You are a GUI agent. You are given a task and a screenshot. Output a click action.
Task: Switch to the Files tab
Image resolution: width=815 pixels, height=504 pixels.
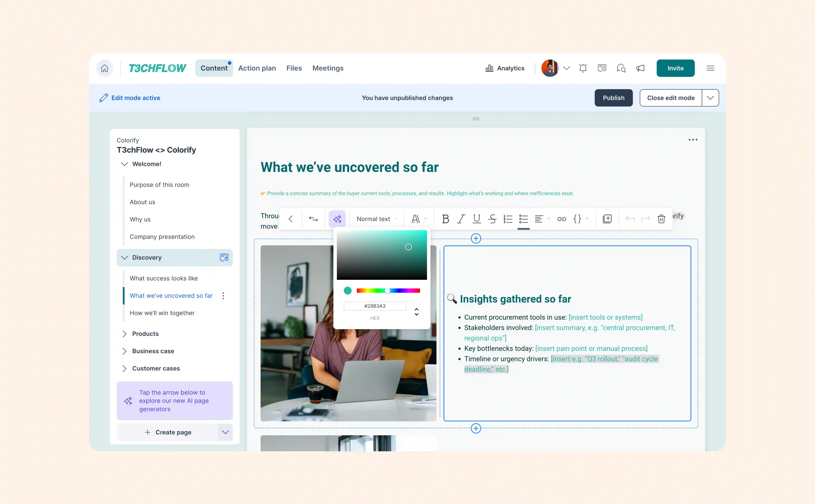[294, 68]
